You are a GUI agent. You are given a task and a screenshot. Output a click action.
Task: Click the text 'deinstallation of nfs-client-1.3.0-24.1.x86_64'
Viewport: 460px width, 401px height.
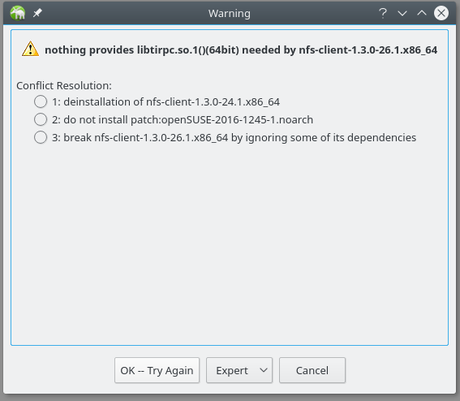[x=172, y=102]
